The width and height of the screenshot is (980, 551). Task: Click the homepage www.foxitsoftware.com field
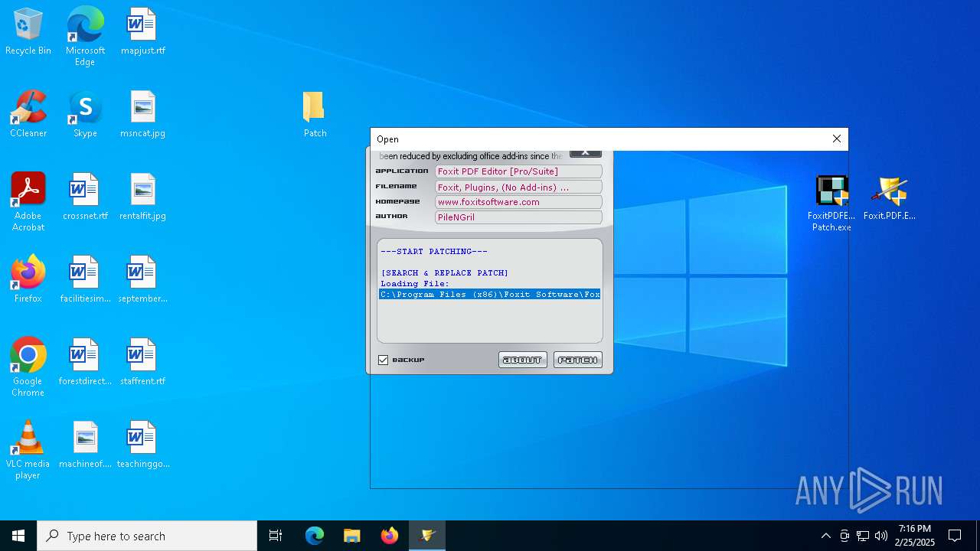[518, 202]
